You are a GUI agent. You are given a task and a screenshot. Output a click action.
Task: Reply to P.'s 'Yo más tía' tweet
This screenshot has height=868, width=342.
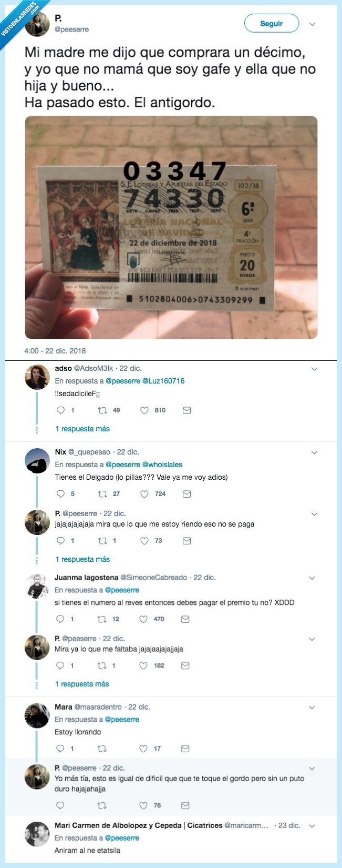(60, 805)
